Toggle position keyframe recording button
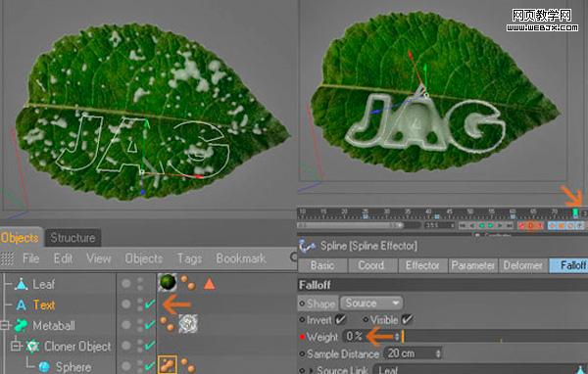This screenshot has height=374, width=588. coord(552,225)
